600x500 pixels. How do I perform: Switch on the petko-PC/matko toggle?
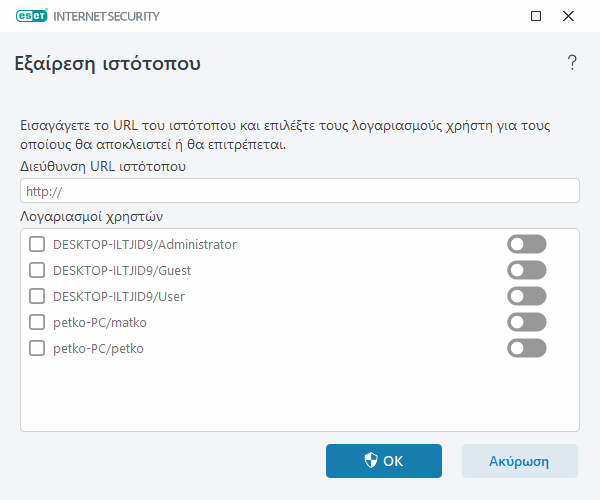527,322
